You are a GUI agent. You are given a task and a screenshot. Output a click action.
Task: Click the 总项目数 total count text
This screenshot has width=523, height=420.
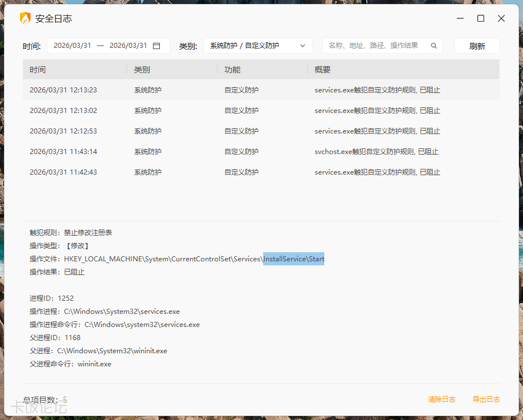point(45,399)
